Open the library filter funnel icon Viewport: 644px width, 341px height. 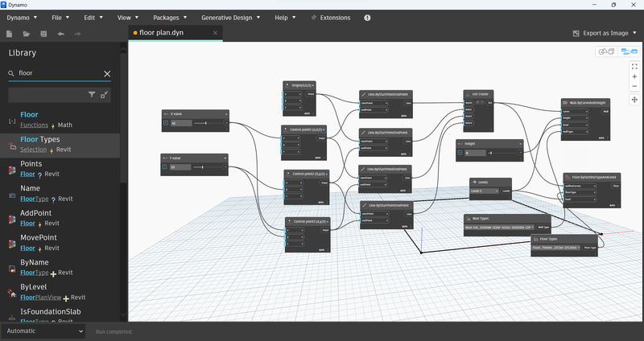[x=92, y=94]
